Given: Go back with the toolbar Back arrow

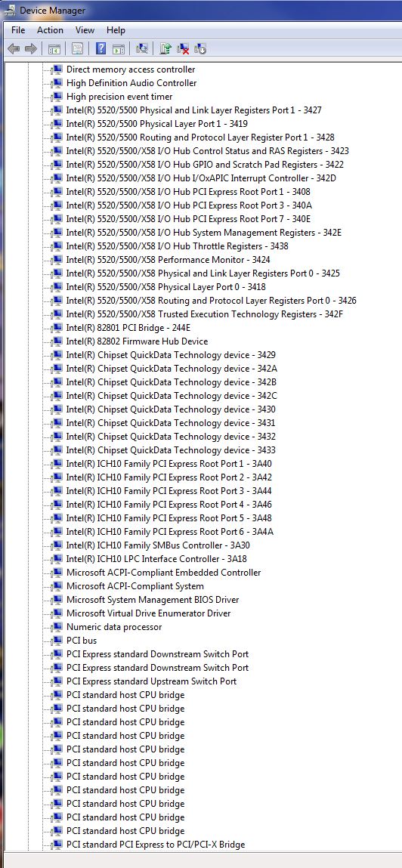Looking at the screenshot, I should [x=14, y=48].
